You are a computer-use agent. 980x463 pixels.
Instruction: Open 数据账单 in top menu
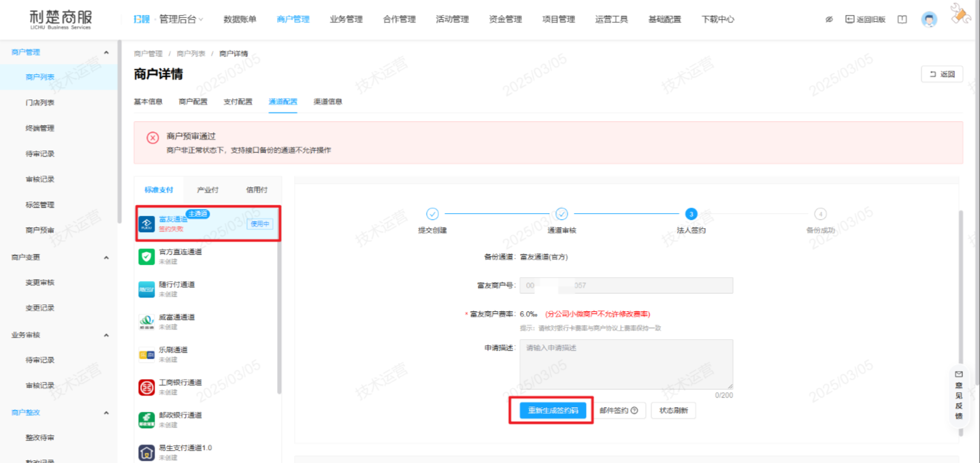240,20
